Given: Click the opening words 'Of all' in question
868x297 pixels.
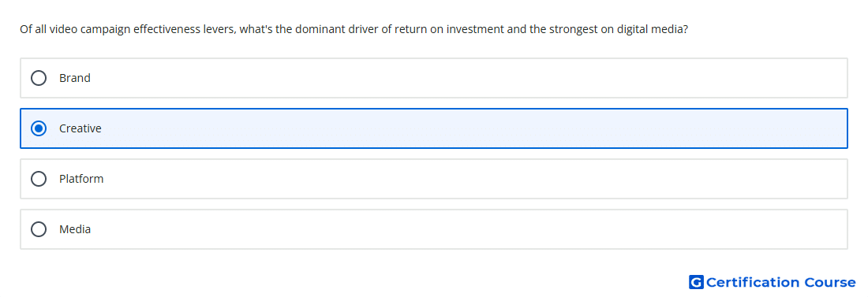Looking at the screenshot, I should click(x=33, y=29).
